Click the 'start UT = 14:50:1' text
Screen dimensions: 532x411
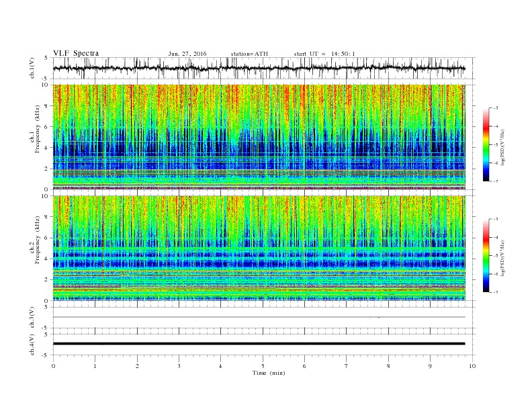coord(324,54)
